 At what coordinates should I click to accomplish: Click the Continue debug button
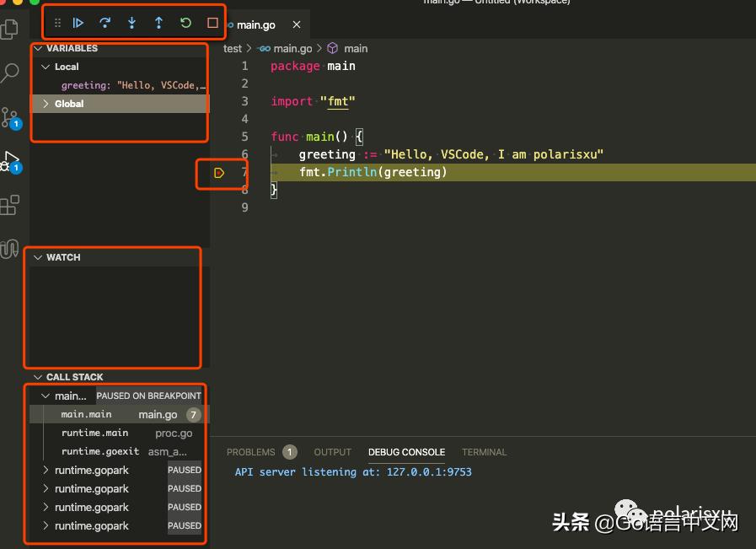coord(78,24)
